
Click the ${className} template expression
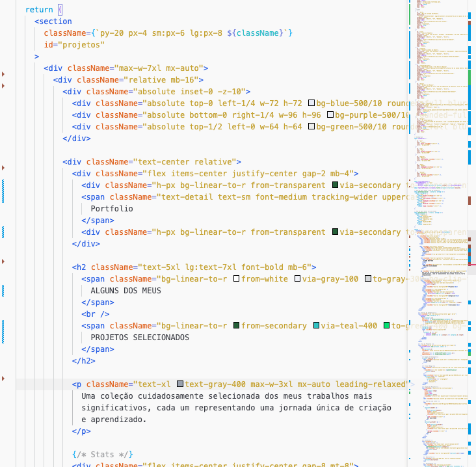click(255, 33)
